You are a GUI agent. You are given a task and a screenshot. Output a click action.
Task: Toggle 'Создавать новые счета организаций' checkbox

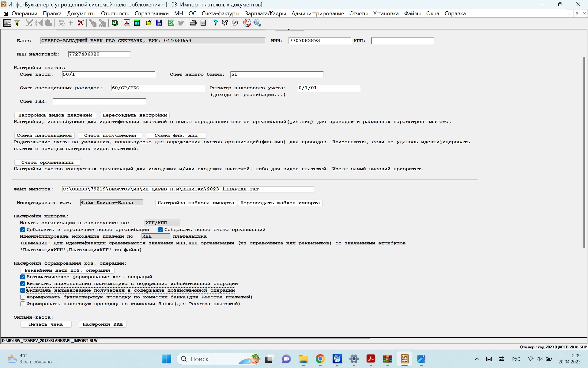pyautogui.click(x=160, y=230)
